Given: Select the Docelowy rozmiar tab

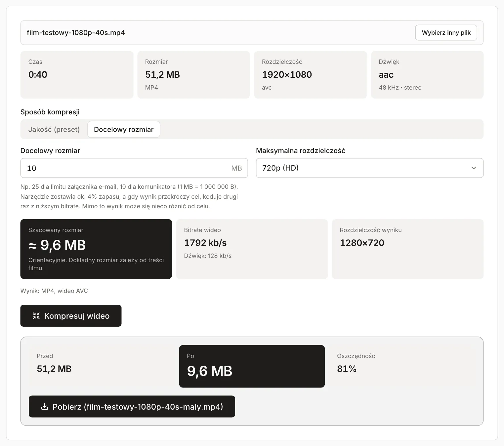Looking at the screenshot, I should click(x=124, y=129).
